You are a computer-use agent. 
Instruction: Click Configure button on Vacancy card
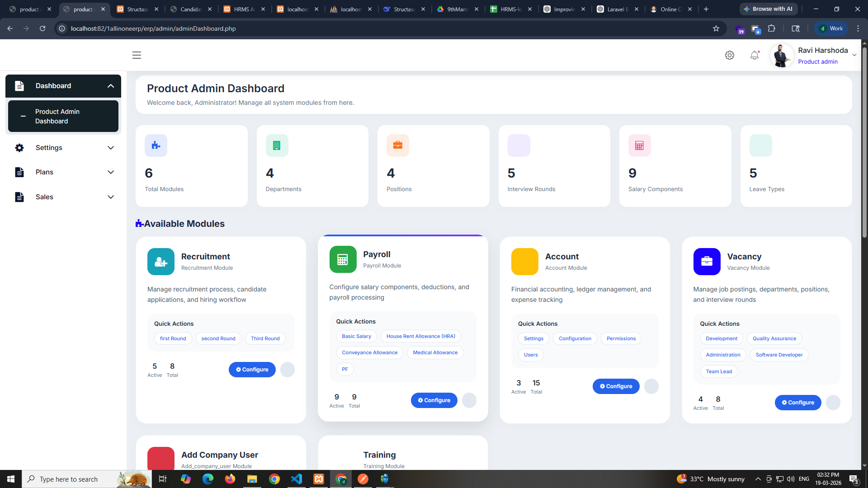pos(798,403)
